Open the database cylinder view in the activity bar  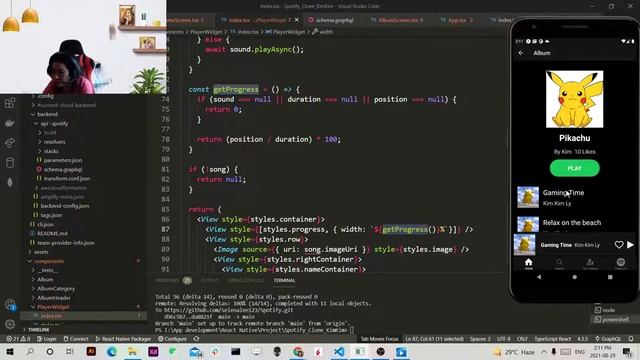[10, 163]
